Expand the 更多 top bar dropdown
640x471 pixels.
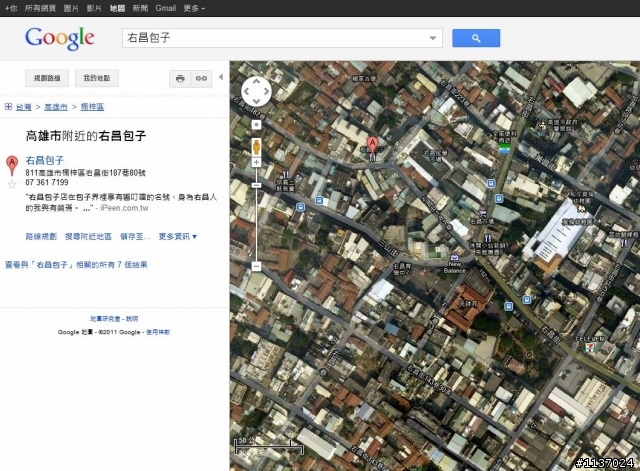194,8
